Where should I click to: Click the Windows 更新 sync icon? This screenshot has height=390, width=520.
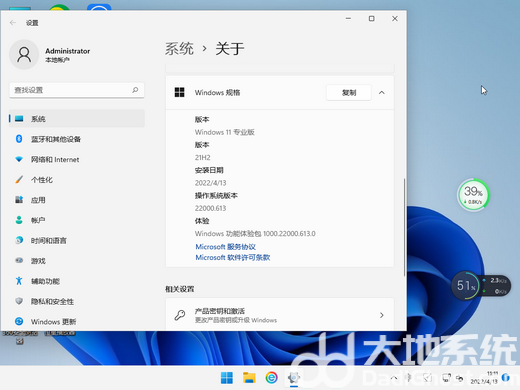tap(19, 321)
